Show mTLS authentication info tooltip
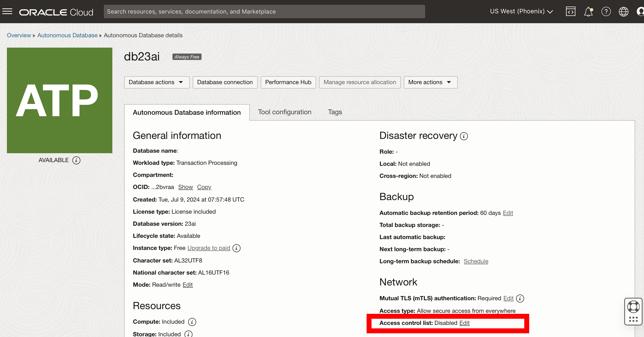The height and width of the screenshot is (337, 644). pos(520,299)
